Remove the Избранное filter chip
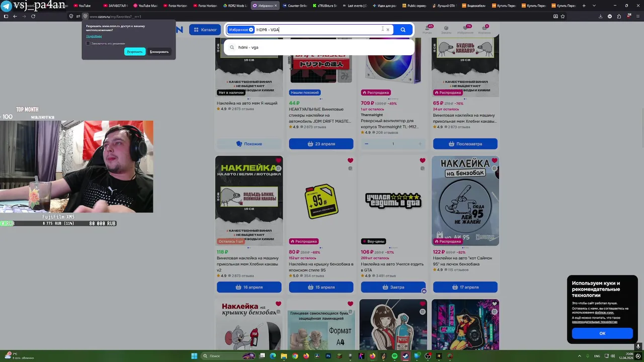Viewport: 644px width, 362px height. [251, 30]
